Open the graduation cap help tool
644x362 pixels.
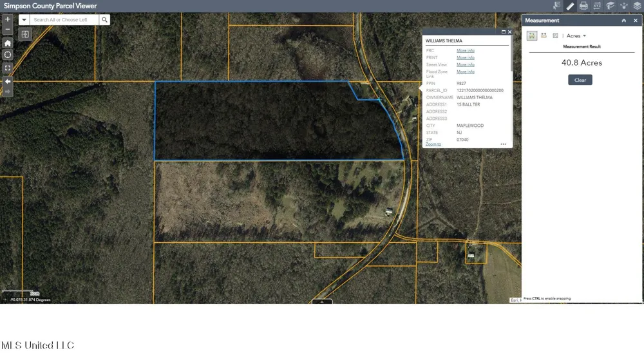[x=611, y=6]
